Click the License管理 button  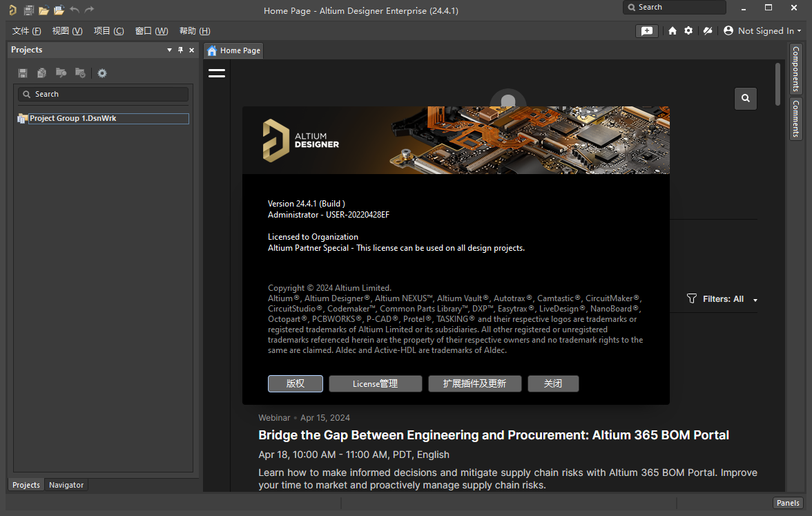coord(376,383)
